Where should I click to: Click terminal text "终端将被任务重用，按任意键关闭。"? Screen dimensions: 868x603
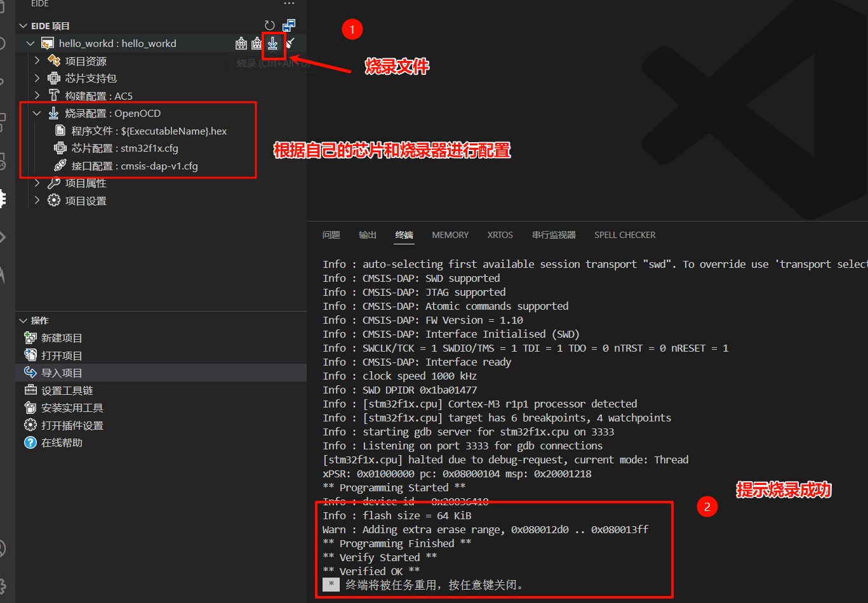pos(434,585)
